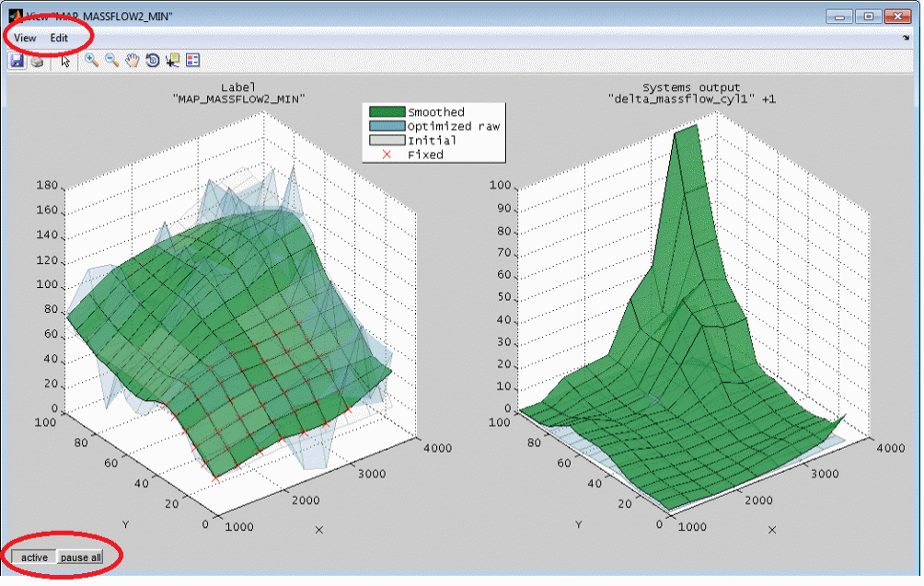Close the figure window
The image size is (924, 586).
point(897,17)
